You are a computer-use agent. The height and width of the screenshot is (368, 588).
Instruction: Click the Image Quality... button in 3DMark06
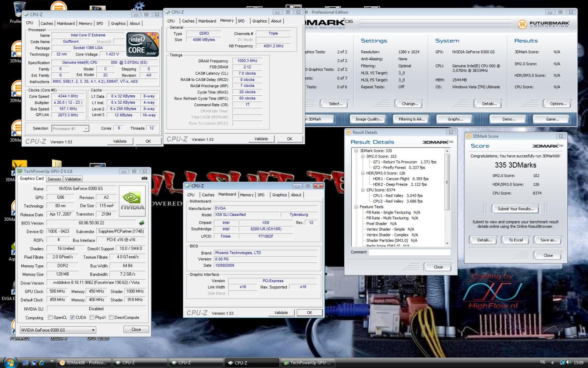pos(369,119)
